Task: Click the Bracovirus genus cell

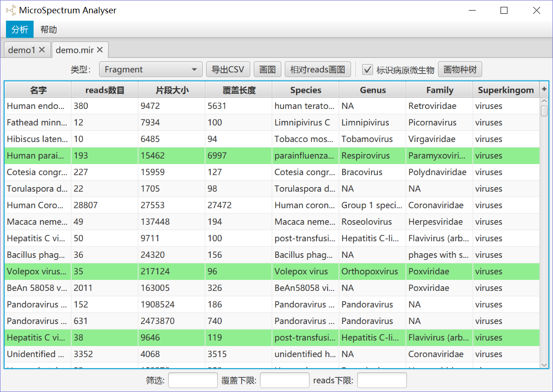Action: tap(373, 172)
